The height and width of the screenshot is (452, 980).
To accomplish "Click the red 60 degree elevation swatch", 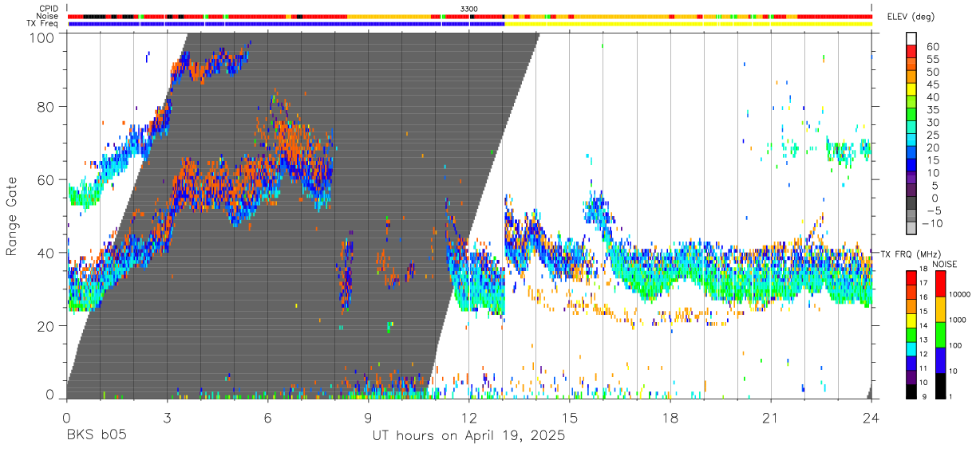I will pos(911,49).
